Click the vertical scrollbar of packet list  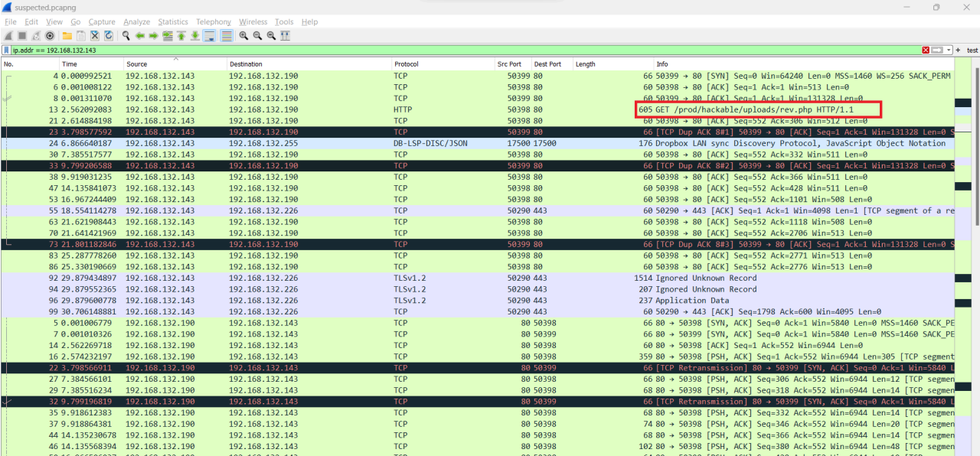[x=975, y=153]
